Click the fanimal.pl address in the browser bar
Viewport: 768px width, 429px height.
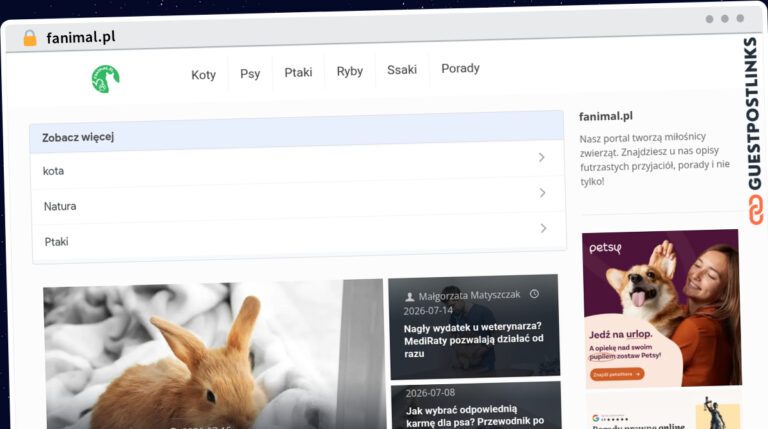pyautogui.click(x=81, y=37)
